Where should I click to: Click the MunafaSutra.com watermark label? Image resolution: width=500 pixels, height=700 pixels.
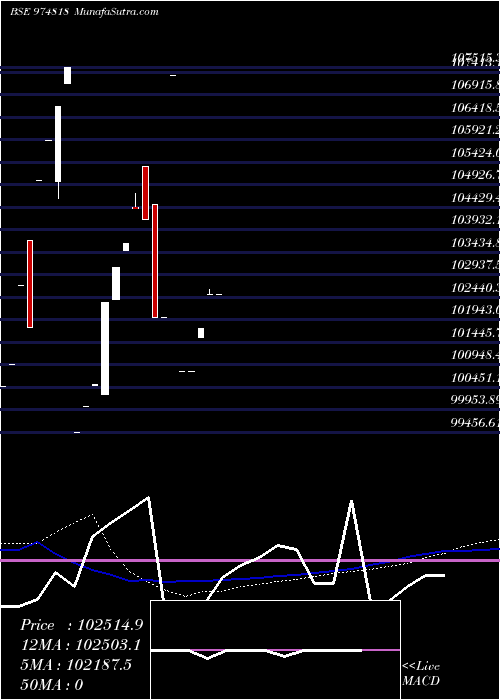click(x=117, y=12)
